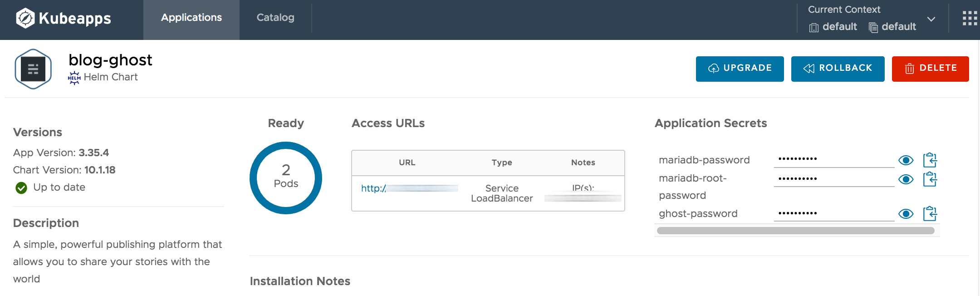
Task: Click the Application Secrets horizontal scrollbar
Action: (795, 231)
